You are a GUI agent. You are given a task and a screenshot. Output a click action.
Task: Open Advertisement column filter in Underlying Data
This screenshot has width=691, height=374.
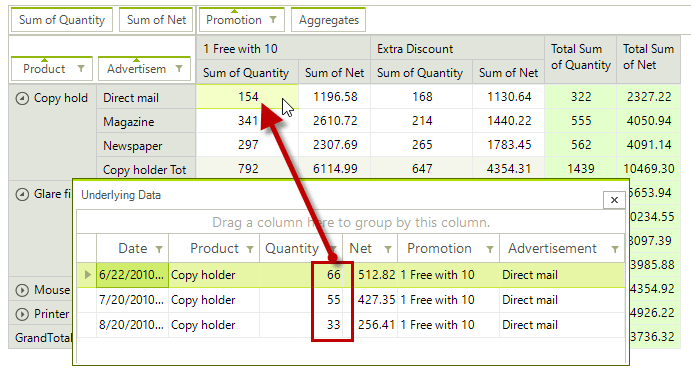pyautogui.click(x=615, y=249)
